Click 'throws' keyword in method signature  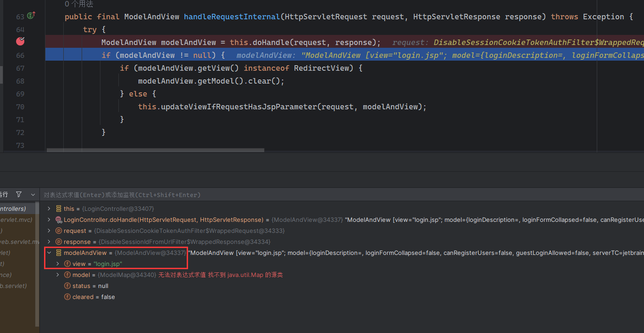point(565,17)
